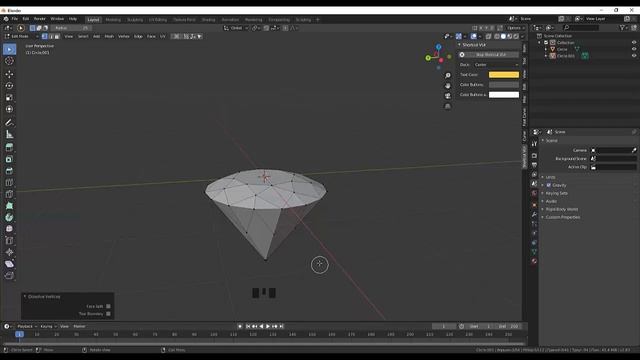The height and width of the screenshot is (360, 640).
Task: Select the Rip Region tool
Action: [9, 276]
